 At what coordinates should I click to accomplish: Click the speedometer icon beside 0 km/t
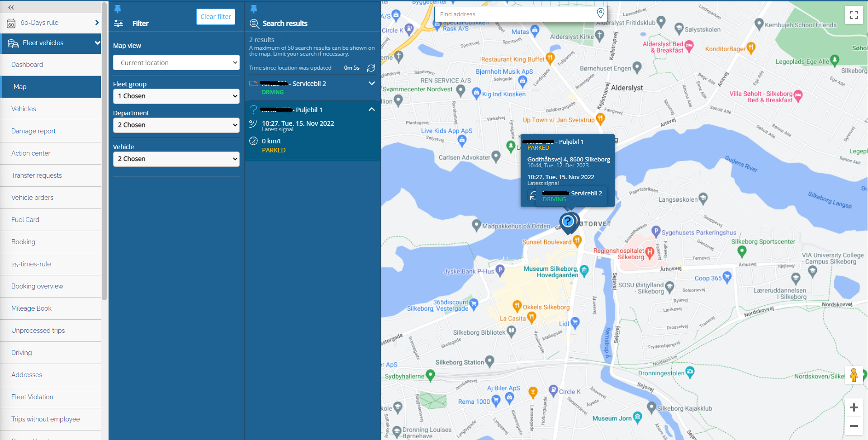(x=254, y=141)
